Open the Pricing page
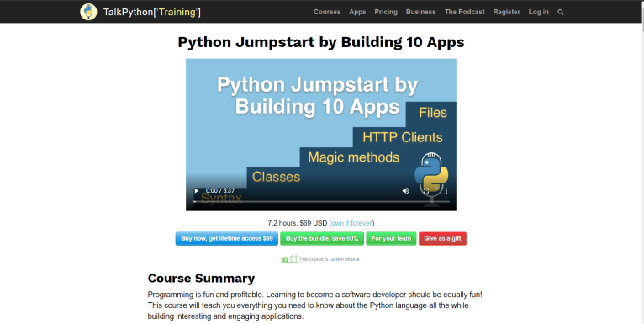644x324 pixels. pos(386,12)
